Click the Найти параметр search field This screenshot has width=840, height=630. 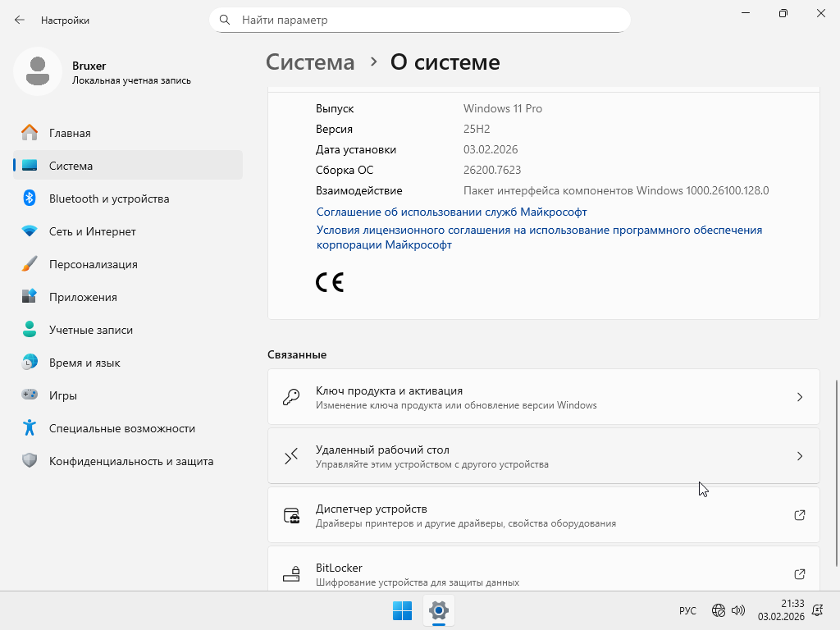[x=427, y=20]
